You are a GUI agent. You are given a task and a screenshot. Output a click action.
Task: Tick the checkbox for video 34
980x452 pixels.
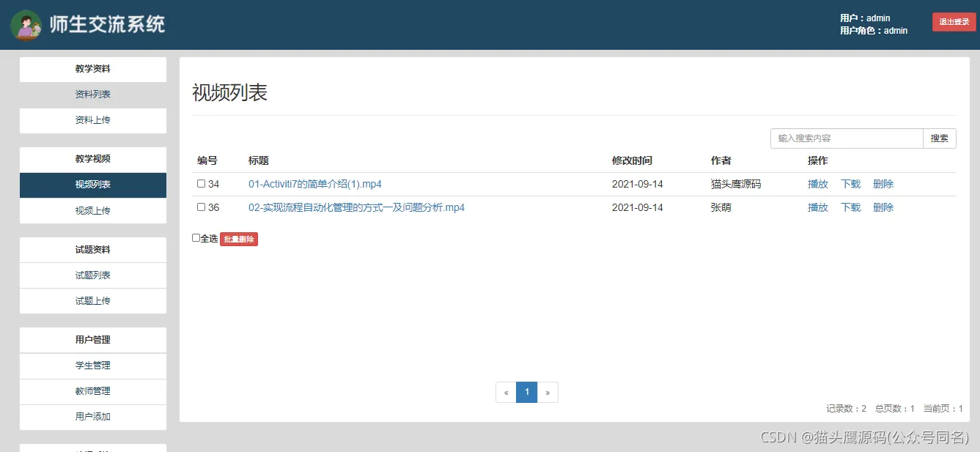point(201,184)
